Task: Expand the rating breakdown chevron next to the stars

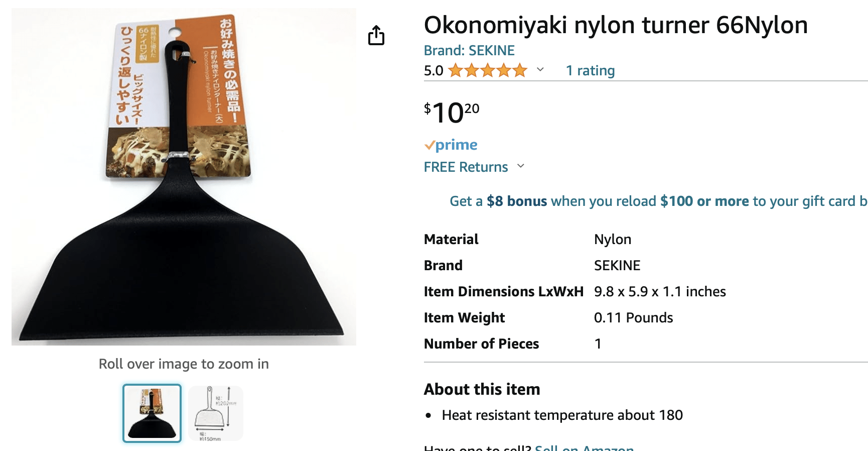Action: coord(540,70)
